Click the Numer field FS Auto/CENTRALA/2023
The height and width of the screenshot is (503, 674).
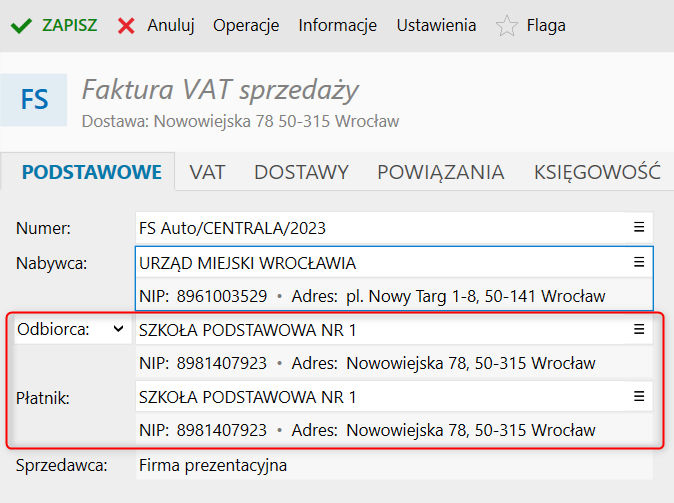(x=394, y=228)
